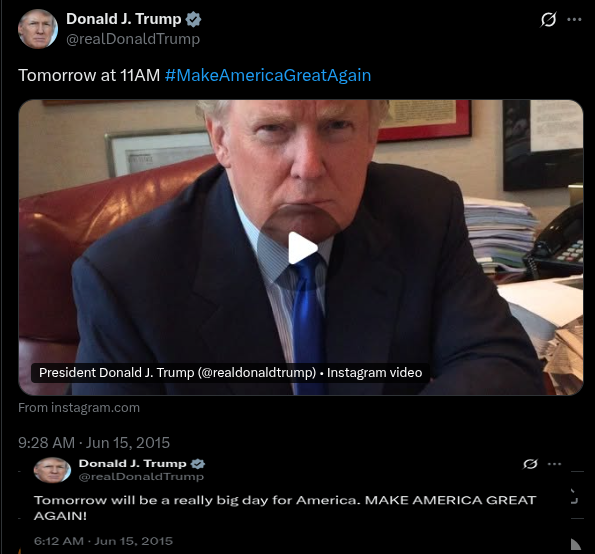Screen dimensions: 595x554
Task: Click the lower tweet's Donald J. Trump name
Action: (x=132, y=463)
